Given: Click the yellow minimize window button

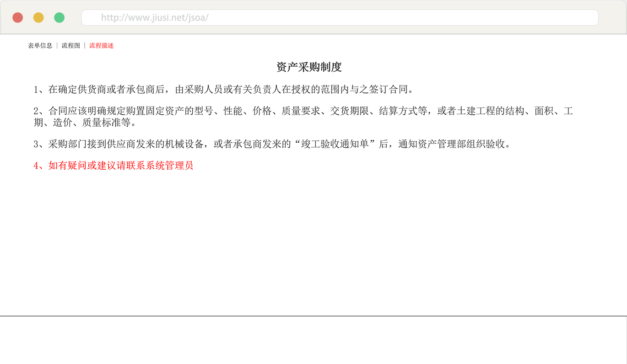Looking at the screenshot, I should point(38,17).
